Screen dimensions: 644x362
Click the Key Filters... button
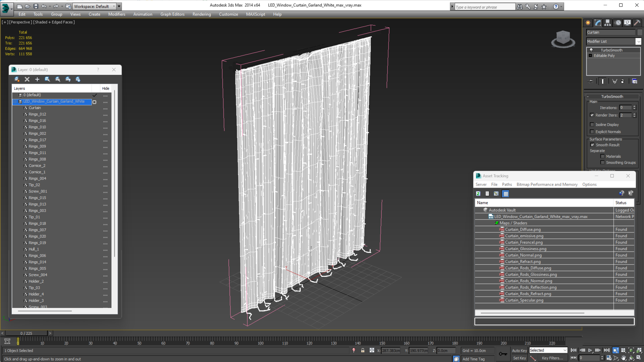click(552, 358)
